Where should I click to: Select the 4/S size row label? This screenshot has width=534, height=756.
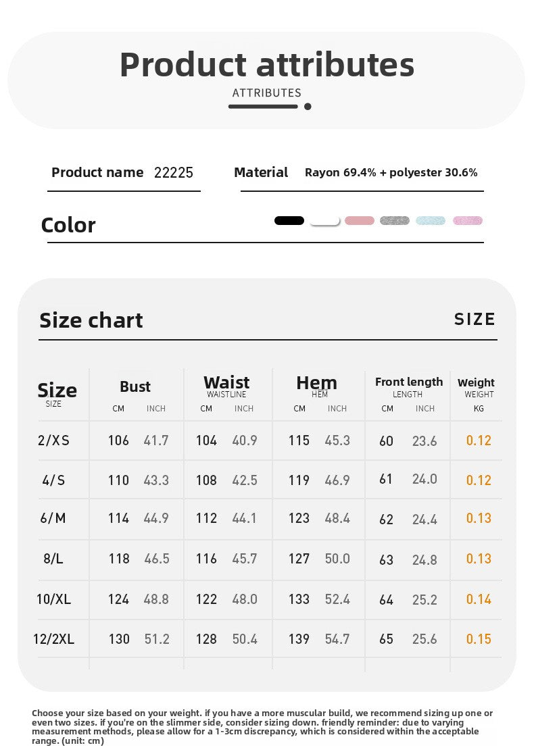click(x=53, y=480)
